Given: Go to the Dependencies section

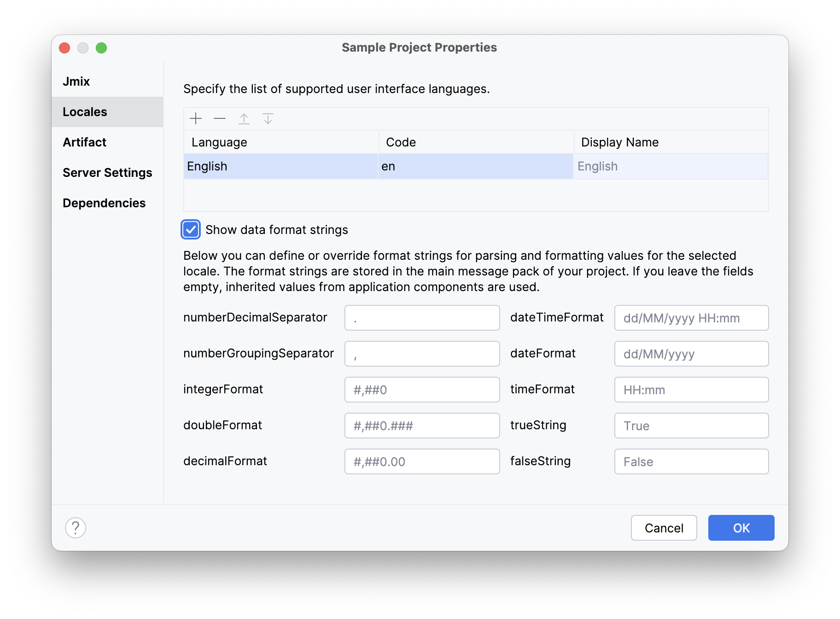Looking at the screenshot, I should tap(104, 203).
